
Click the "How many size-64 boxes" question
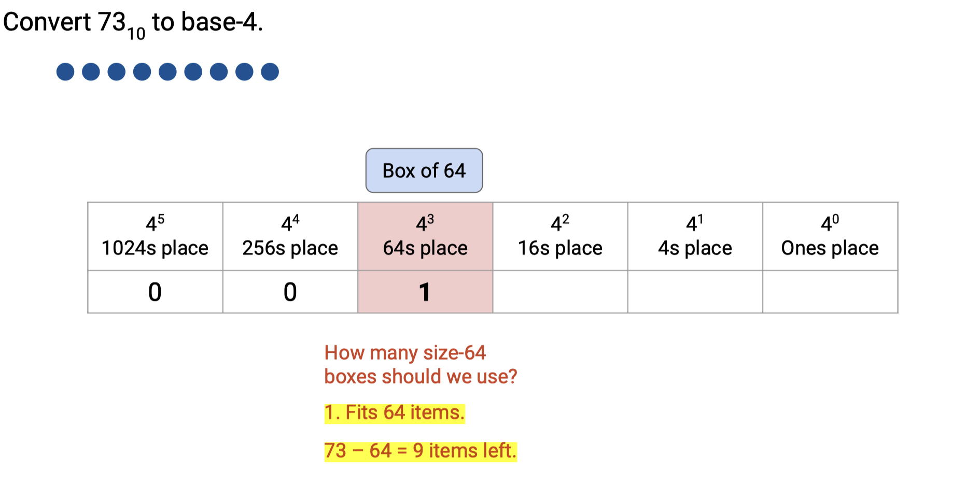420,364
